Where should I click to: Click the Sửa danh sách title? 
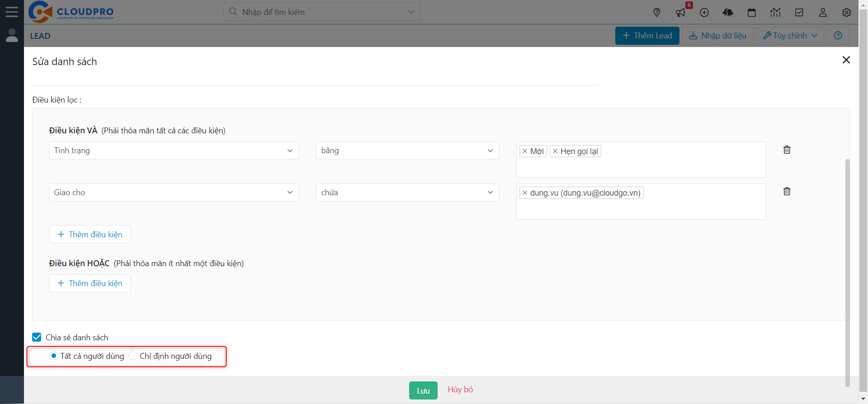pyautogui.click(x=65, y=61)
